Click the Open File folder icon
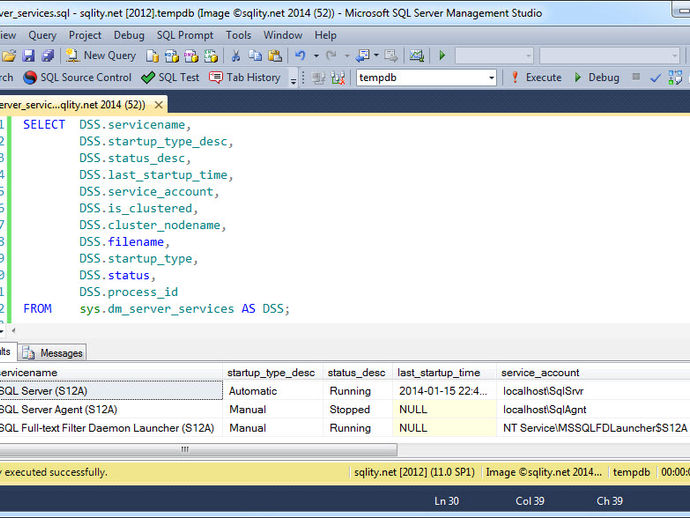The image size is (690, 518). pos(9,55)
